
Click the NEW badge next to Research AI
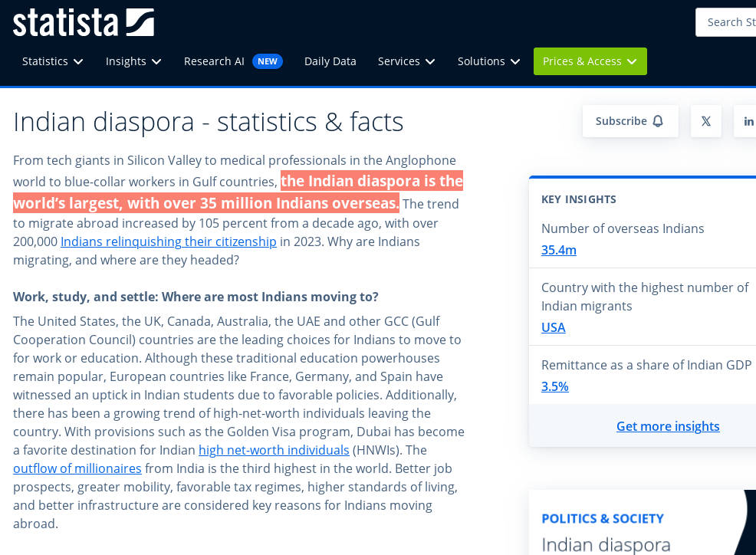click(267, 61)
